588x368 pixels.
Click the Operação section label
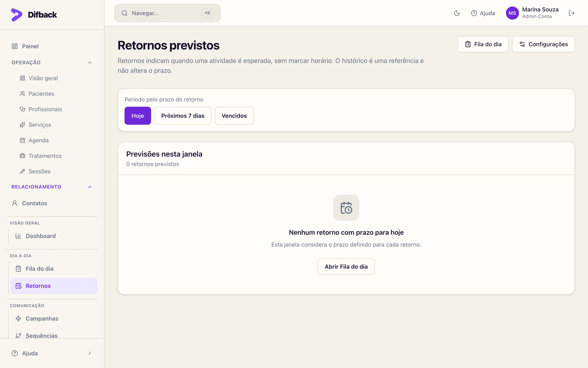(26, 63)
